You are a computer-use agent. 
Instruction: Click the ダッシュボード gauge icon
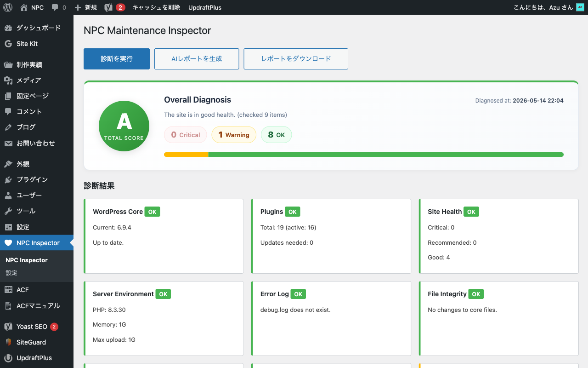coord(8,28)
